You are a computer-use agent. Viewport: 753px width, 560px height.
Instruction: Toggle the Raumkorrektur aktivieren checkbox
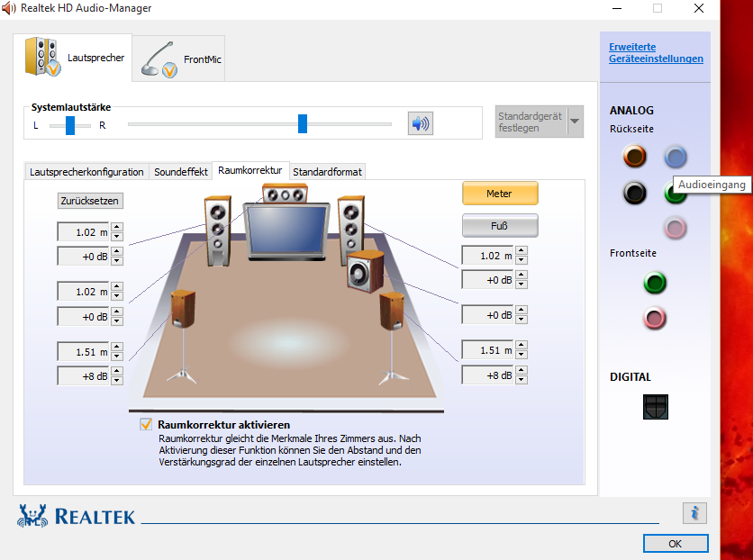(146, 424)
